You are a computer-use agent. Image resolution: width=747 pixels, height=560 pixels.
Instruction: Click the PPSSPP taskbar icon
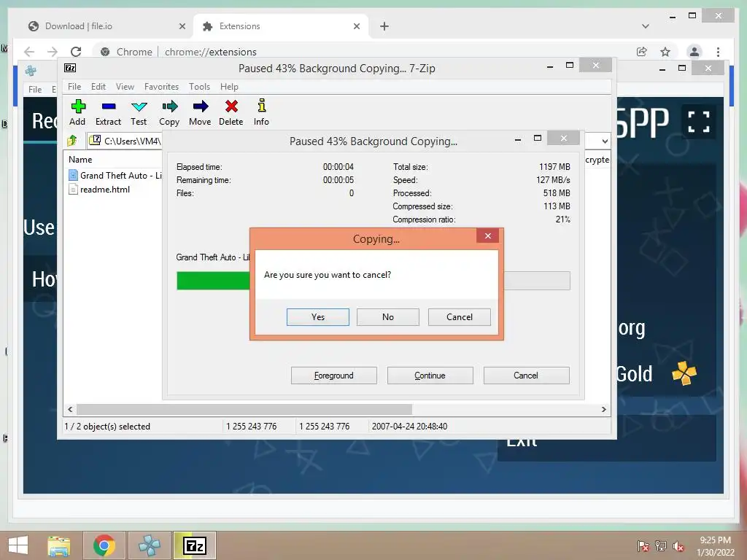coord(149,545)
